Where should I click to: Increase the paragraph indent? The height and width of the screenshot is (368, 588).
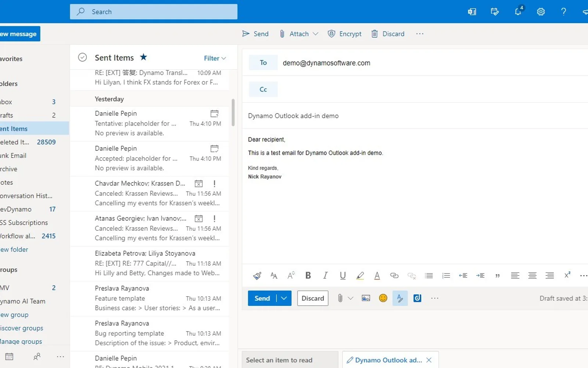click(x=480, y=276)
